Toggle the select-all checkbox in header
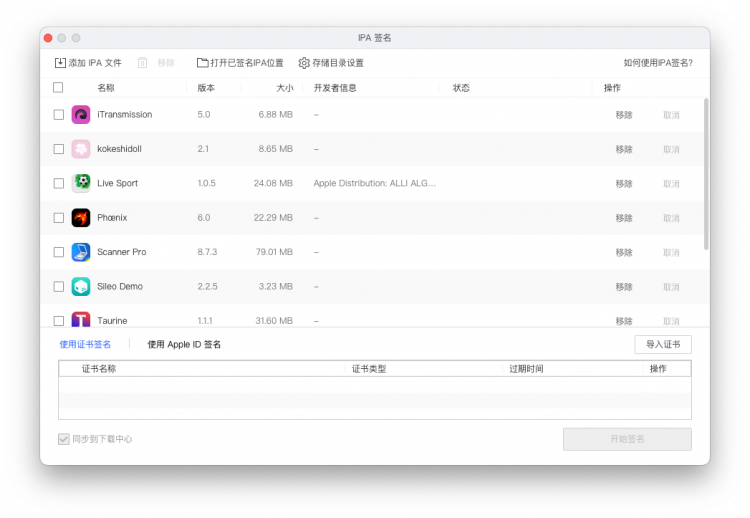750x518 pixels. (58, 88)
